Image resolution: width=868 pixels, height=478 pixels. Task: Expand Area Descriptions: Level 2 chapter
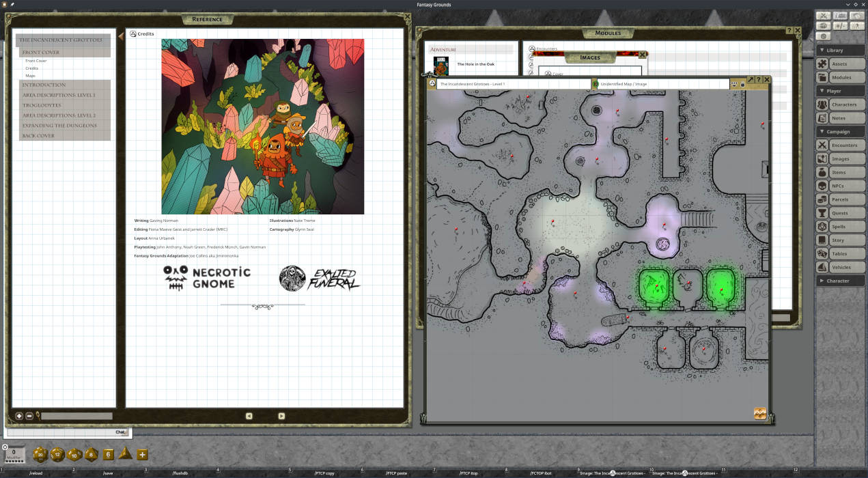click(x=65, y=115)
